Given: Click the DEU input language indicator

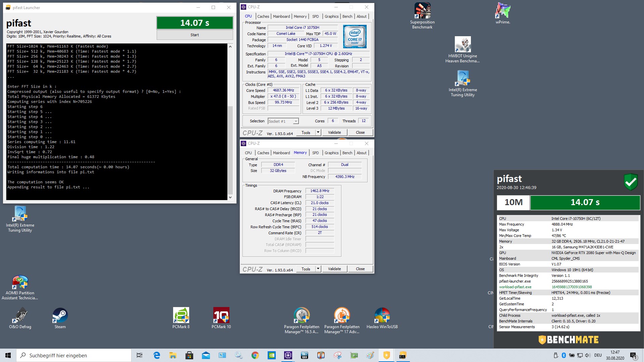Looking at the screenshot, I should point(598,355).
